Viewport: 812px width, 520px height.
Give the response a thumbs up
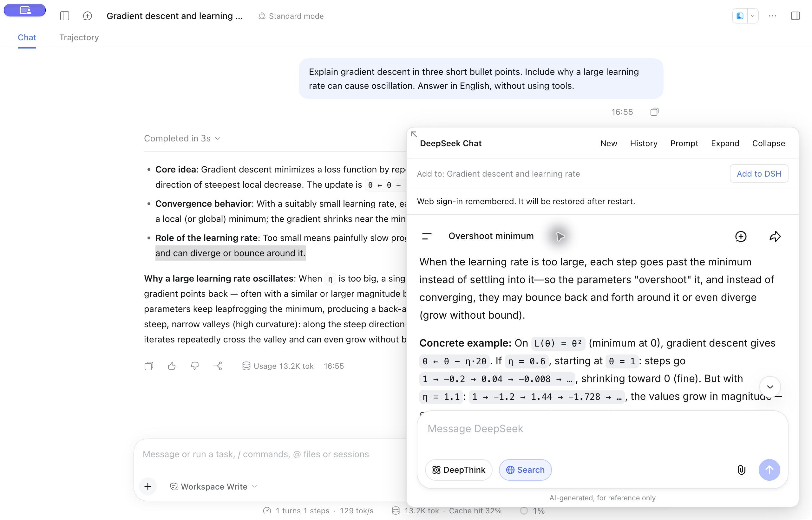(x=172, y=366)
